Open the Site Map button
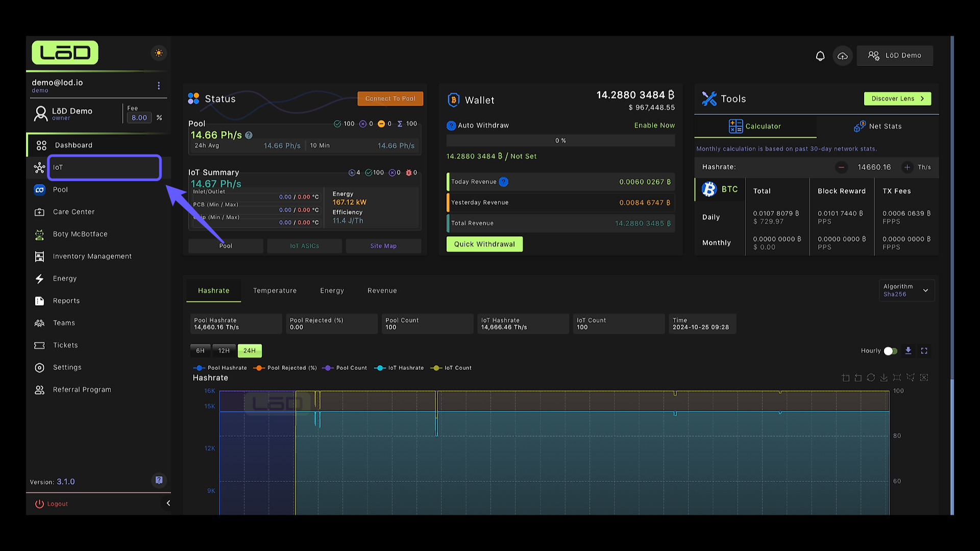Screen dimensions: 980x551 (x=383, y=246)
